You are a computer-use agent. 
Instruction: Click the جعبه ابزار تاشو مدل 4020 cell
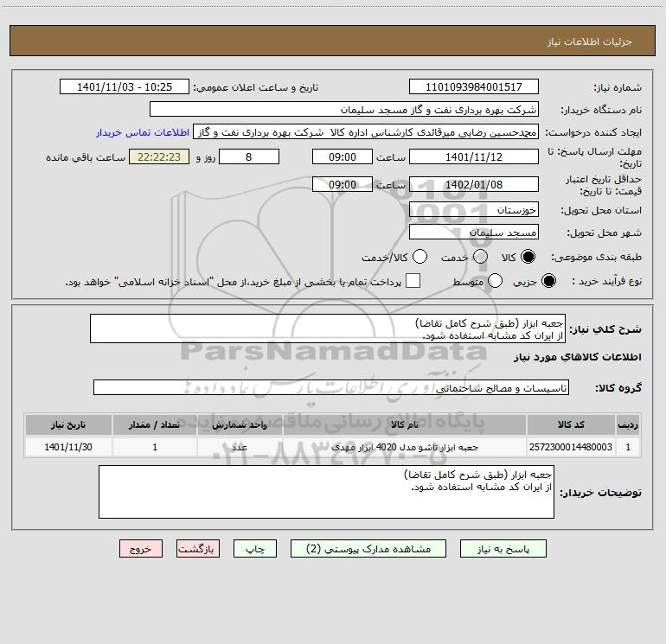405,447
